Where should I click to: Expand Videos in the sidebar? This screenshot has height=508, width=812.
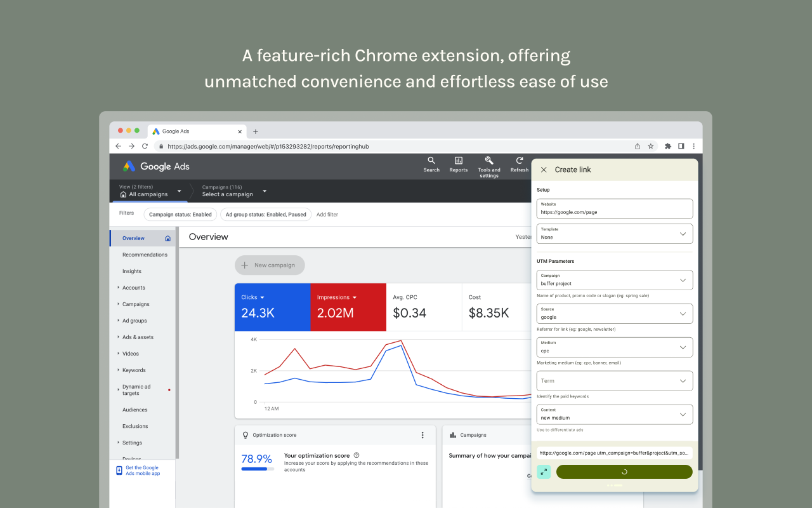click(x=119, y=354)
